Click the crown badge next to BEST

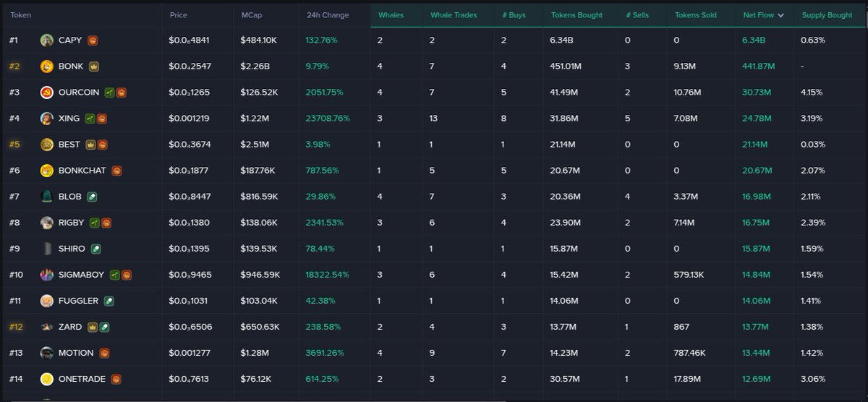point(91,145)
